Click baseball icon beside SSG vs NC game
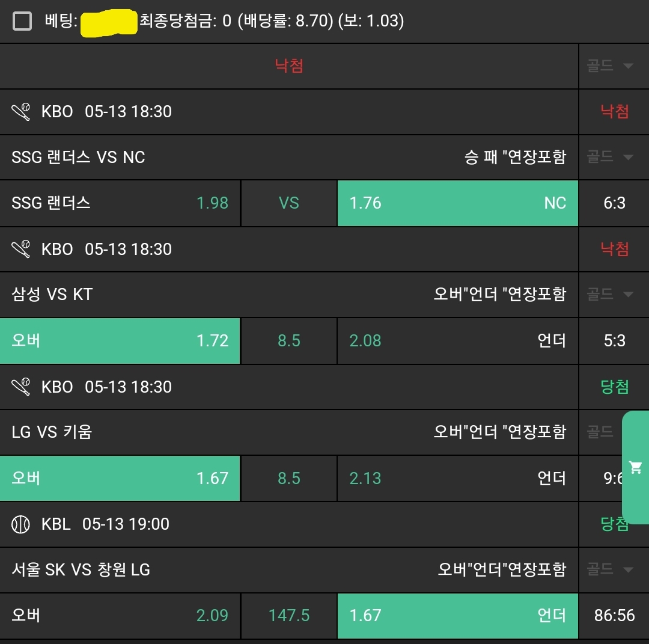 tap(21, 112)
